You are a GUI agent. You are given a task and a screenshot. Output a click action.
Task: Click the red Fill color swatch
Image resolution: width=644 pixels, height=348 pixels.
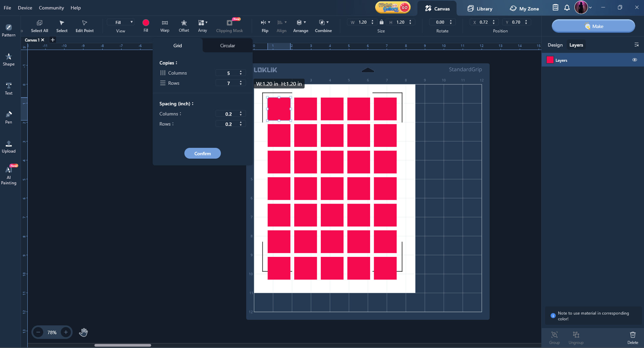[146, 23]
